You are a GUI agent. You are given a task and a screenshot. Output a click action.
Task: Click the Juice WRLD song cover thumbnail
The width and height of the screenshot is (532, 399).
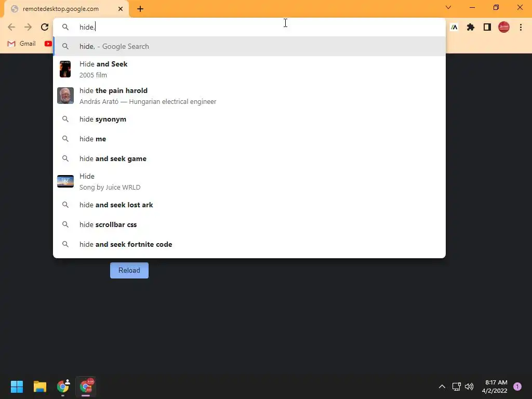click(x=65, y=181)
